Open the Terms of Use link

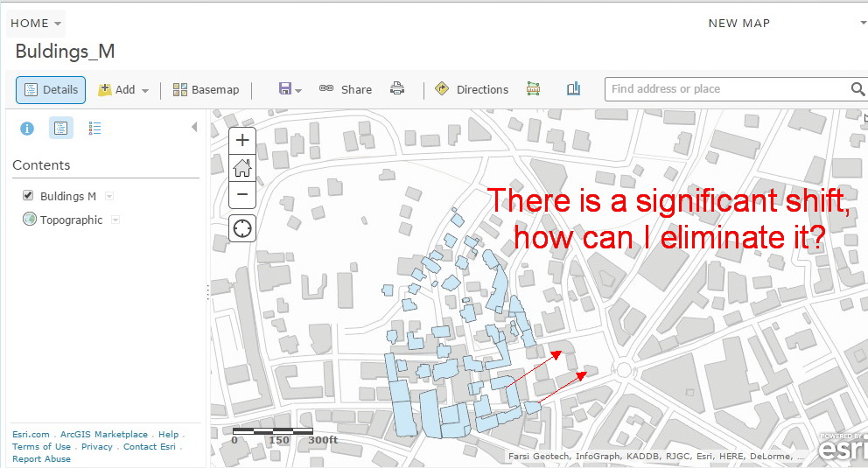(41, 446)
